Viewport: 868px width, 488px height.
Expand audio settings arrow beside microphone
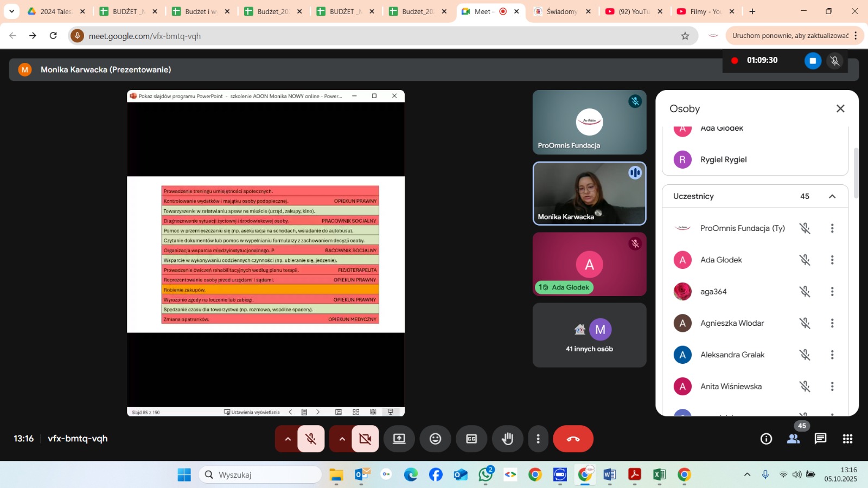coord(288,439)
